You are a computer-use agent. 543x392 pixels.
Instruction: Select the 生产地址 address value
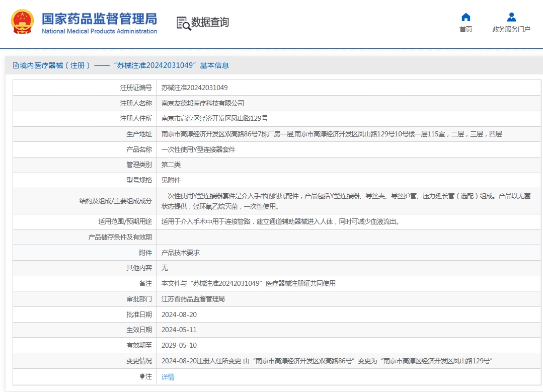tap(332, 134)
